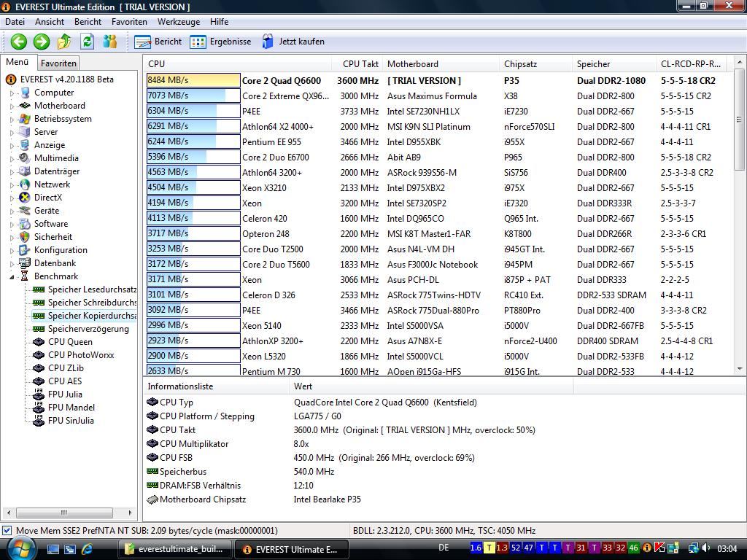Screen dimensions: 747x560
Task: Expand the Datenträger tree node
Action: [12, 172]
